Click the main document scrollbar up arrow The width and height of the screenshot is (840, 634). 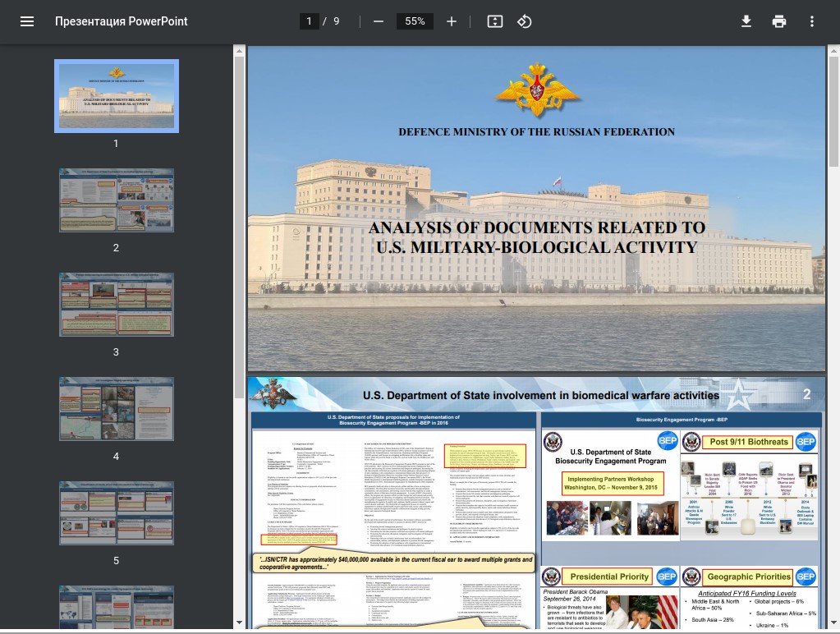click(833, 51)
